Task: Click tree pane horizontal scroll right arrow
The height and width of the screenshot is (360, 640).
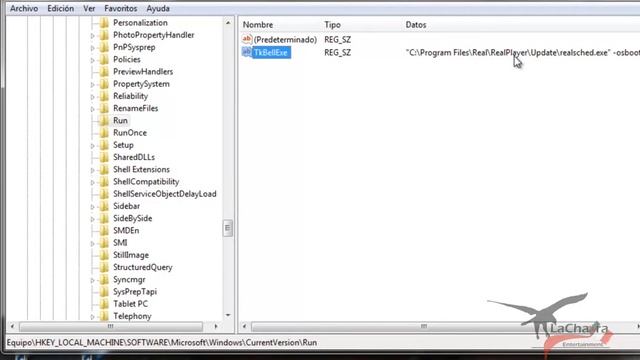Action: click(216, 327)
